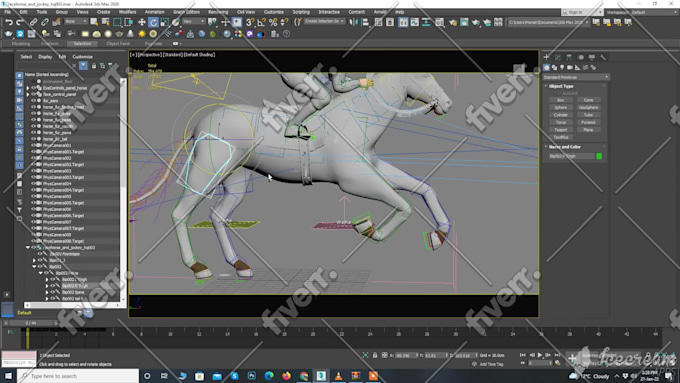Open the Select by Name dialog
Screen dimensions: 680x383
[105, 22]
